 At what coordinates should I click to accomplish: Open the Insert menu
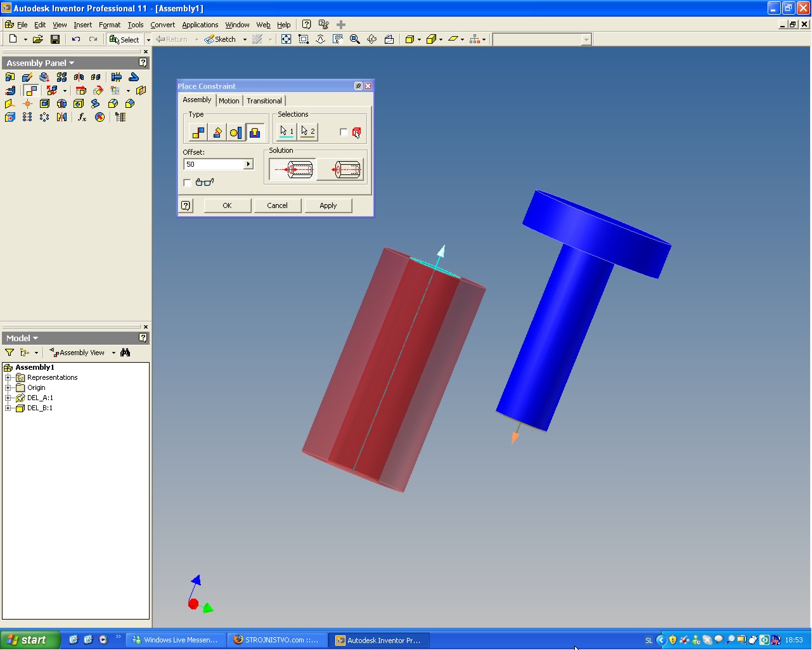click(x=82, y=25)
